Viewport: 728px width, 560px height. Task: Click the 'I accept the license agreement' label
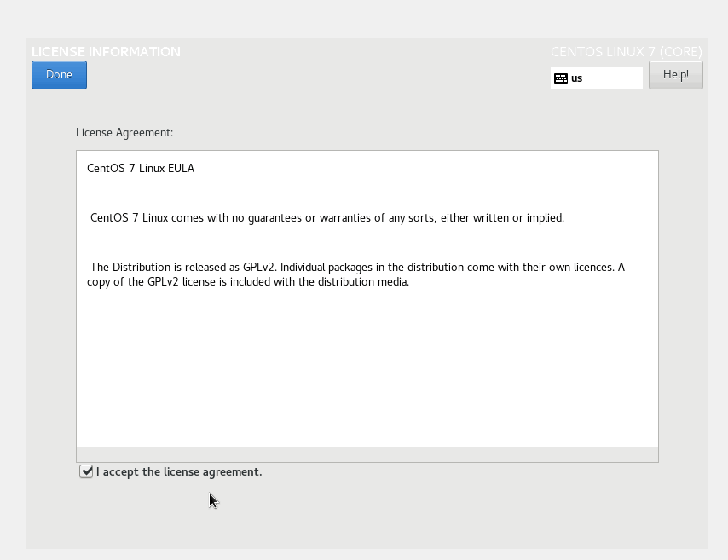(x=179, y=471)
